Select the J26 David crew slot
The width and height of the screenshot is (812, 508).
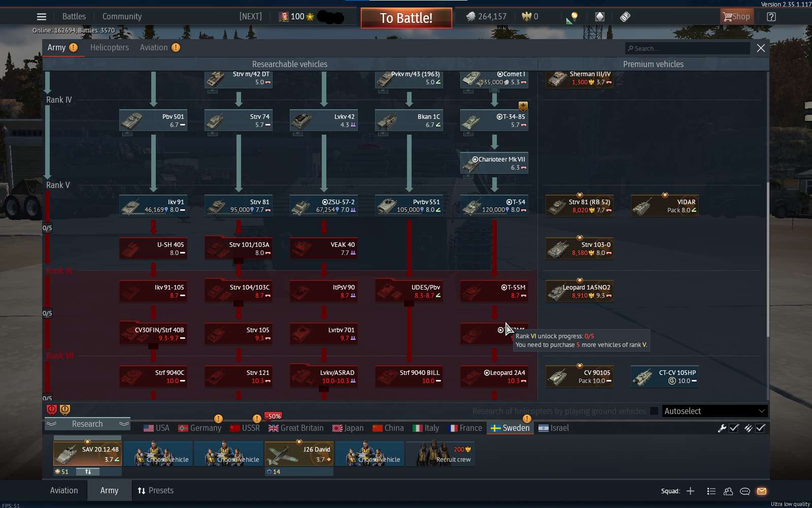coord(299,454)
